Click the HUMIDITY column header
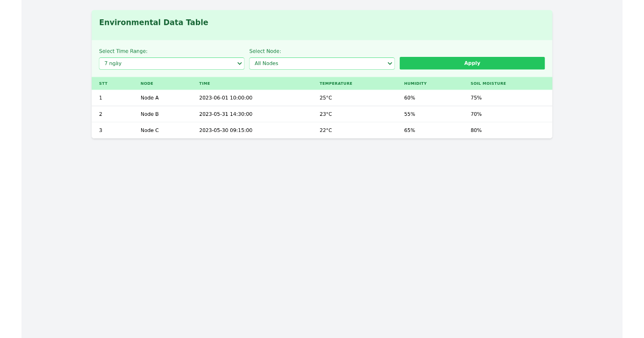 pyautogui.click(x=415, y=83)
